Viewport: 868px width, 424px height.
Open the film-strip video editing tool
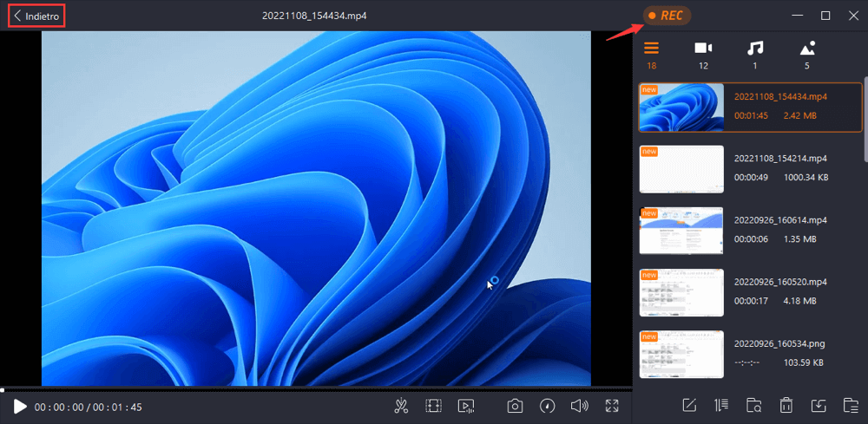(433, 407)
